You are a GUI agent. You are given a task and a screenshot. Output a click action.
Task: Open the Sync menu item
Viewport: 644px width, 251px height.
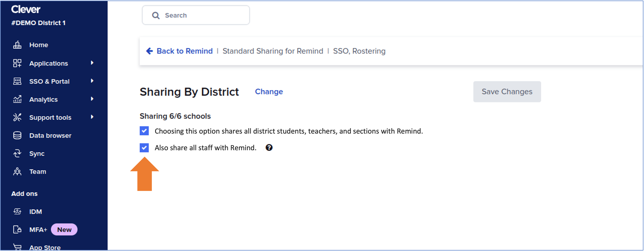[37, 153]
